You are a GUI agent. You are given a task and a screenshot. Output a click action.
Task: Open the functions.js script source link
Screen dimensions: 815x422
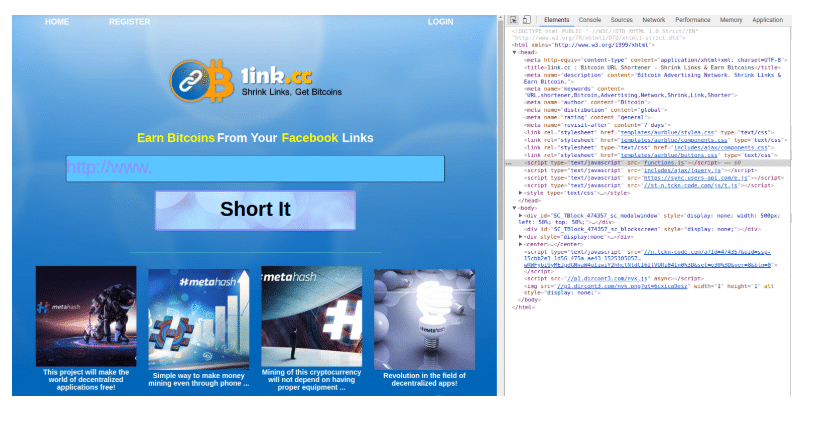(x=664, y=163)
